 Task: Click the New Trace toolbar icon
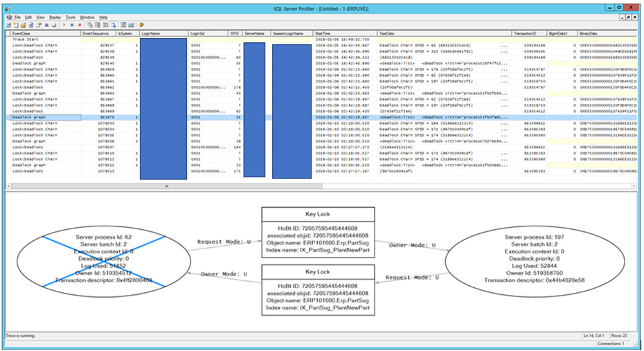[8, 25]
